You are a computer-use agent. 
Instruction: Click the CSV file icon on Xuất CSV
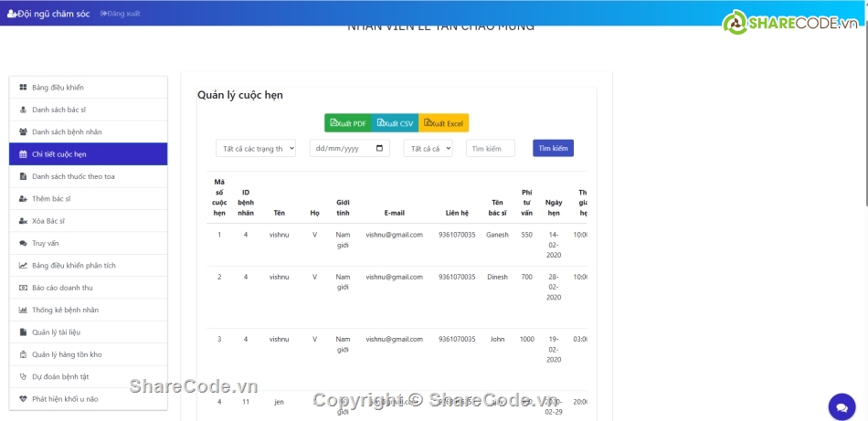point(380,122)
